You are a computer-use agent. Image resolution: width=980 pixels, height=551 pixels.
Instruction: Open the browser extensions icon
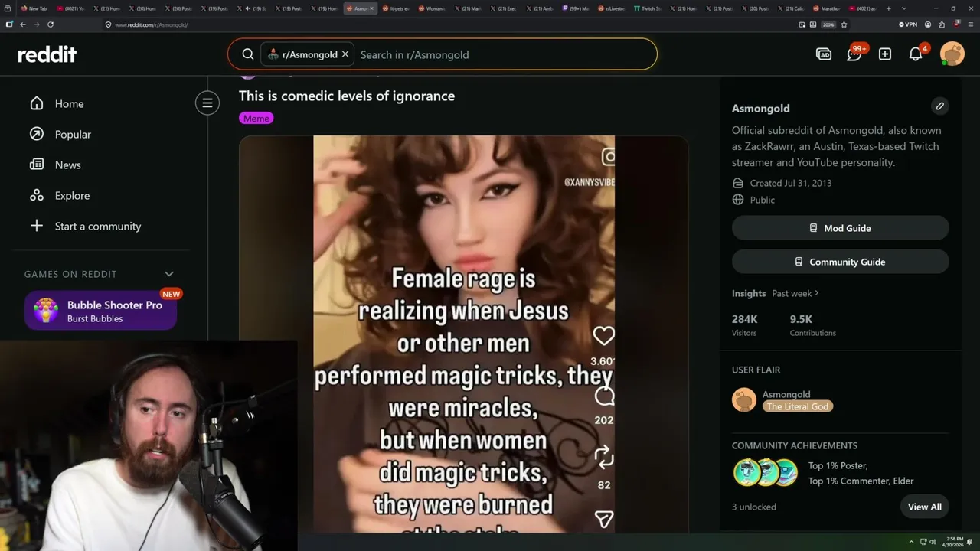coord(942,24)
